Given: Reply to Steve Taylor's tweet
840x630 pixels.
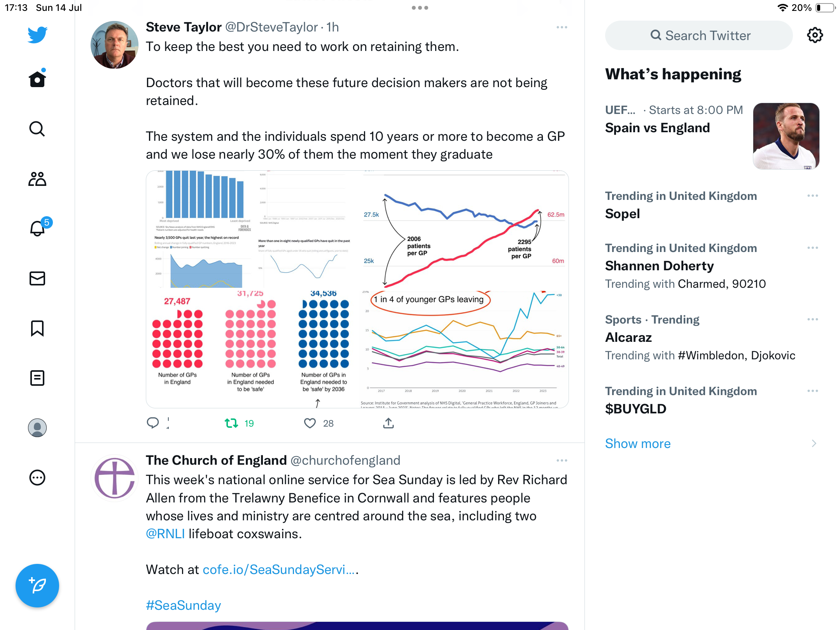Looking at the screenshot, I should (153, 423).
